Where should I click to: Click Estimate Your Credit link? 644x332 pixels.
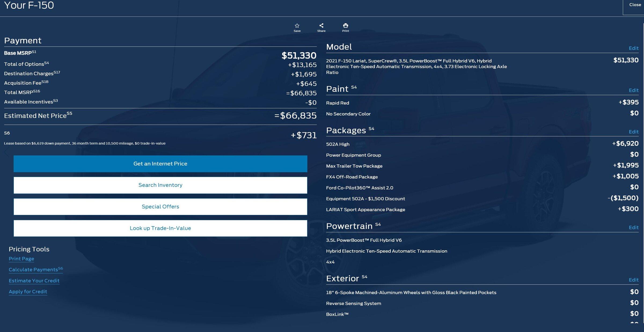pyautogui.click(x=34, y=281)
